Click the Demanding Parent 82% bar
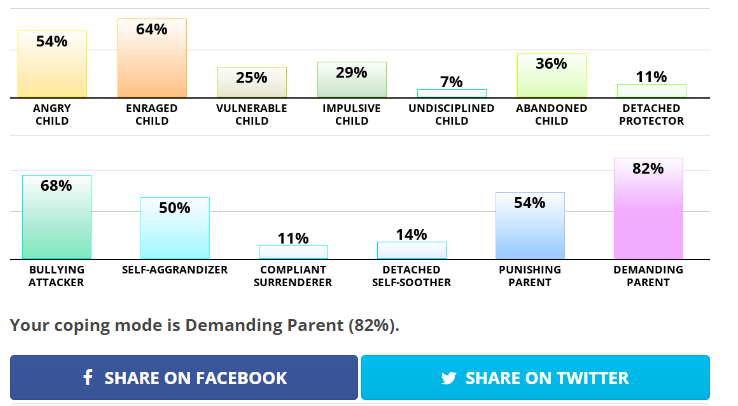Screen dimensions: 738x406 [x=648, y=209]
